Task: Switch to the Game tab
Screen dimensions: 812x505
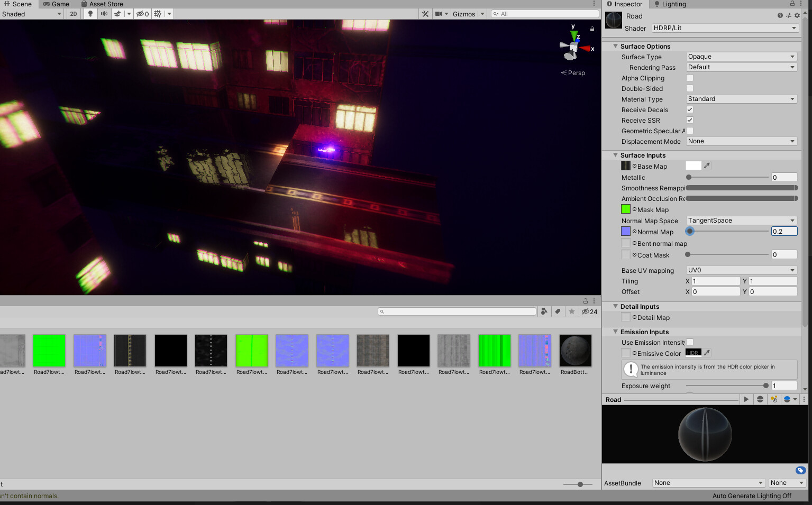Action: 57,4
